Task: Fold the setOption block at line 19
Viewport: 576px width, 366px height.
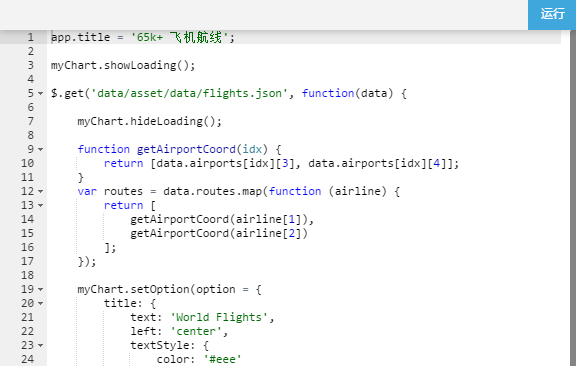Action: pyautogui.click(x=40, y=290)
